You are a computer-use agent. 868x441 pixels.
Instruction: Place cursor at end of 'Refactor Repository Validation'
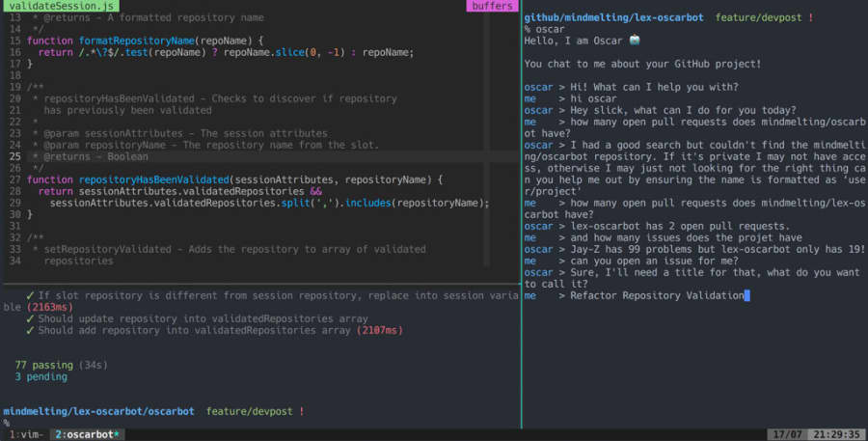(746, 295)
